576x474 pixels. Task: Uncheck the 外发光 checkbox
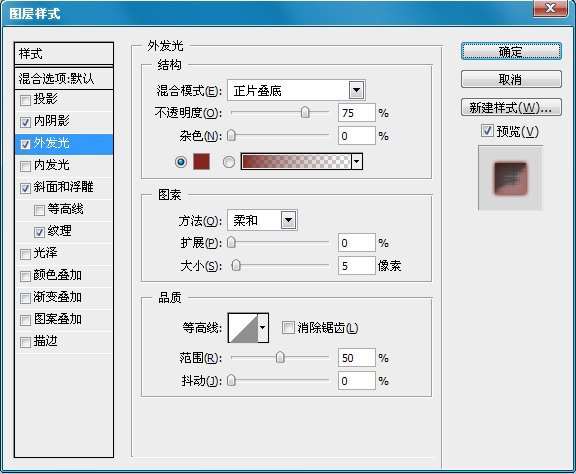point(25,144)
